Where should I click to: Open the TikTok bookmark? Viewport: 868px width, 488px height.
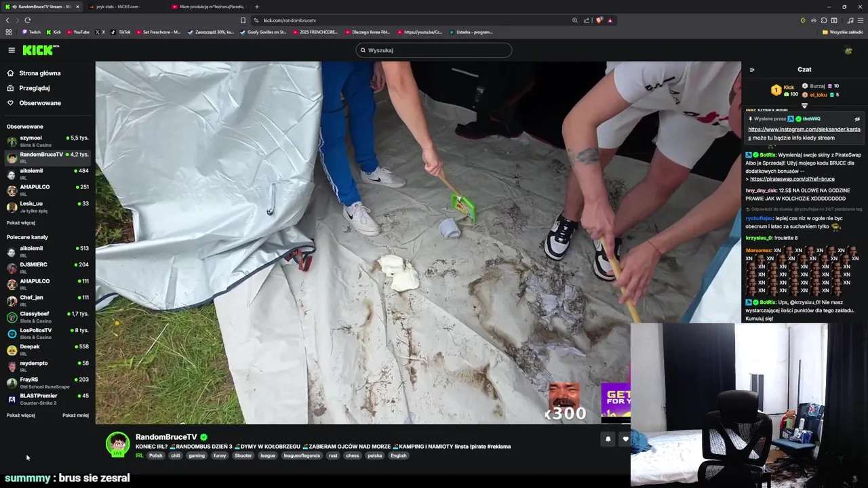121,32
